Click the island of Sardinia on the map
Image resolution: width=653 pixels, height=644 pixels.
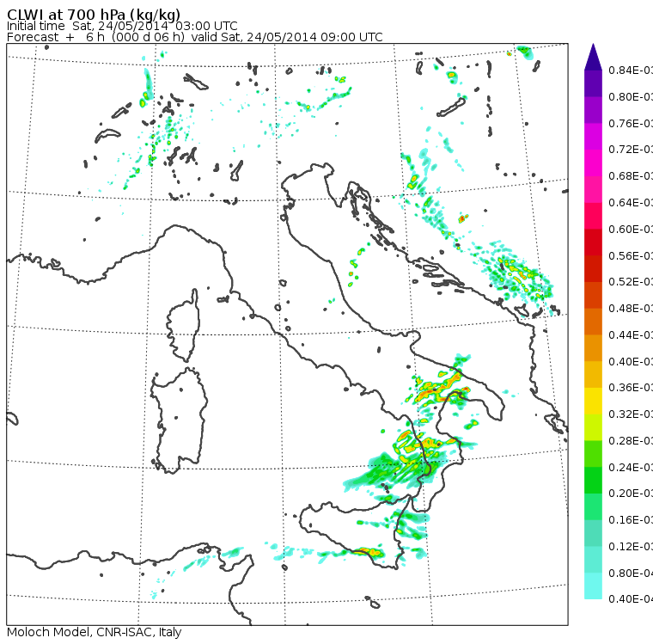pos(179,421)
